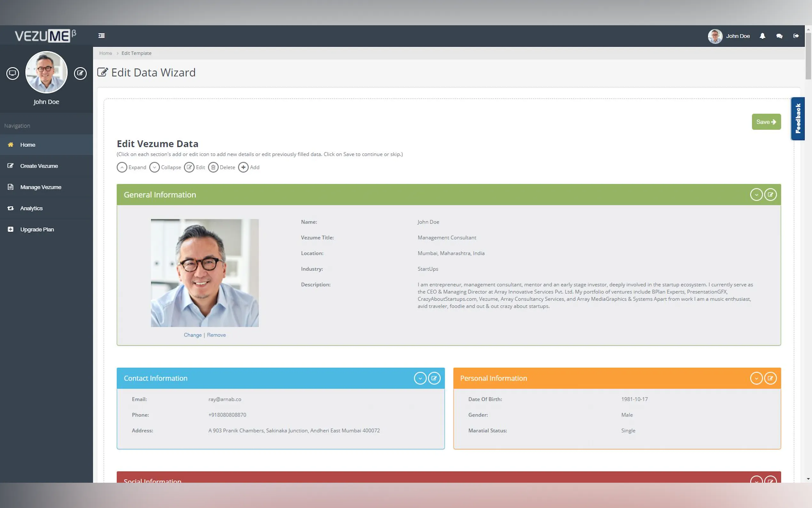
Task: Click the Upgrade Plan plus icon in sidebar
Action: point(11,229)
